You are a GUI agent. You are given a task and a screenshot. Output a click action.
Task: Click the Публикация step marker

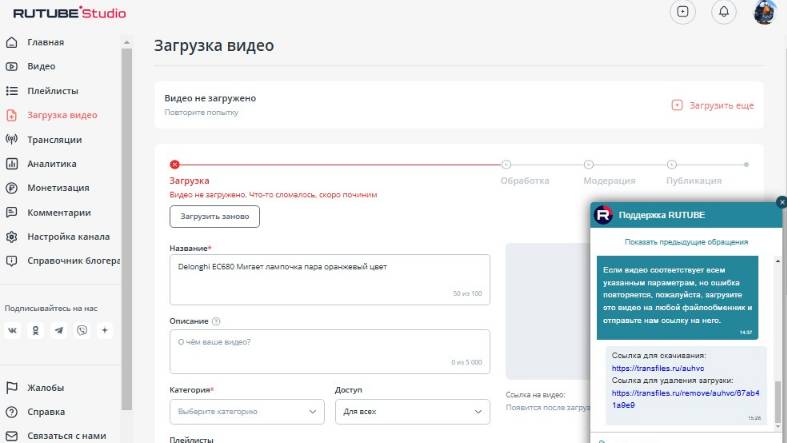(672, 165)
